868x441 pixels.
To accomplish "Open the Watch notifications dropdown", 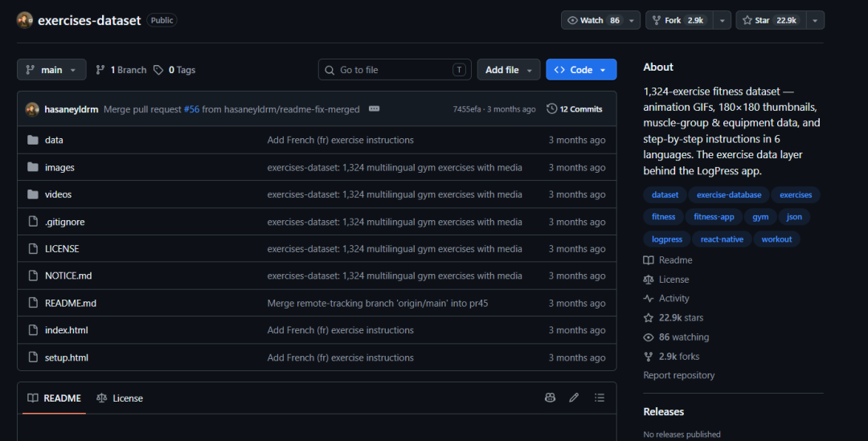I will 600,20.
